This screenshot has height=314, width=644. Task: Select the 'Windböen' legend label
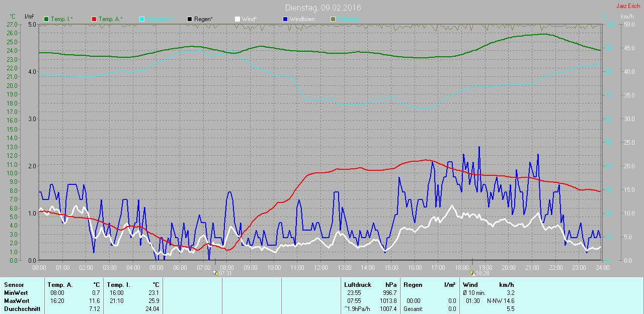coord(302,19)
